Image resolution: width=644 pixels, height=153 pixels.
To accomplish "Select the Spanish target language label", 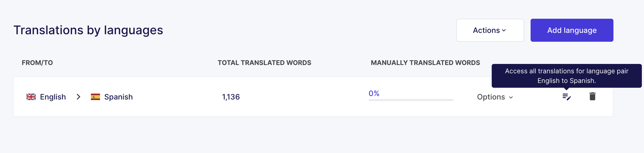I will point(119,97).
